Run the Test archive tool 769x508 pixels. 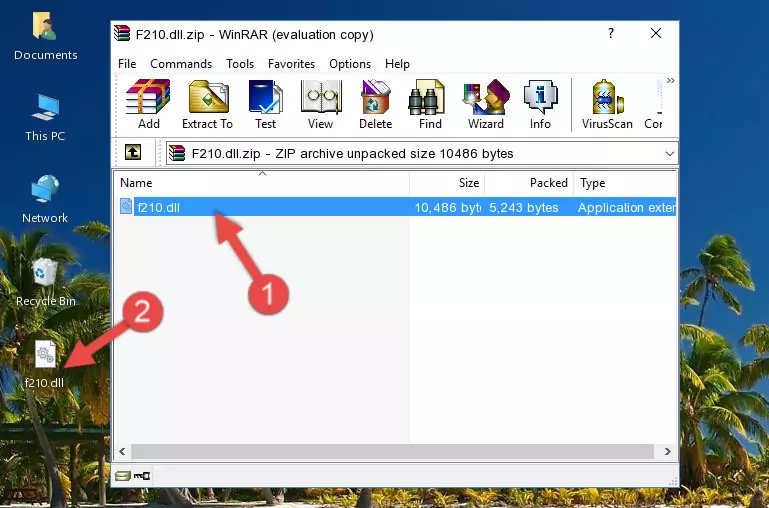(265, 104)
